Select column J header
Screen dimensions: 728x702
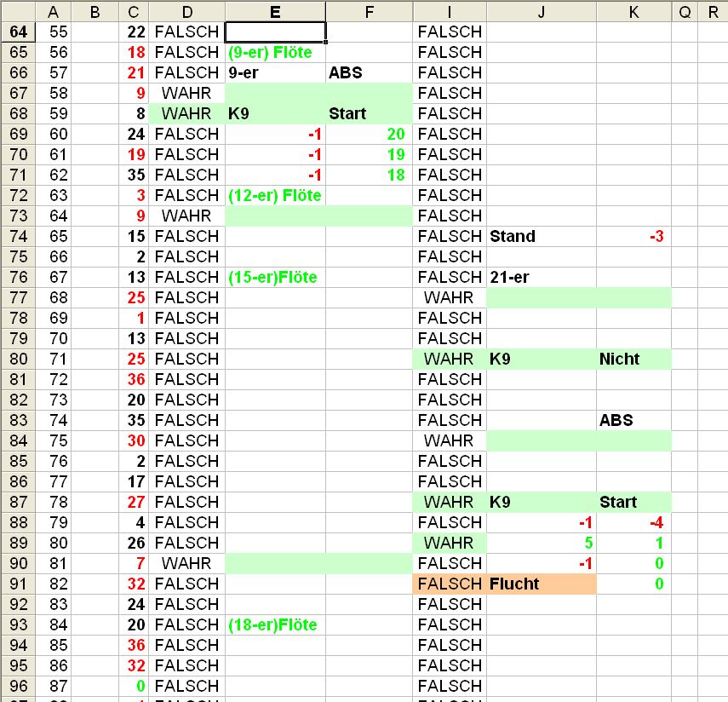point(542,12)
